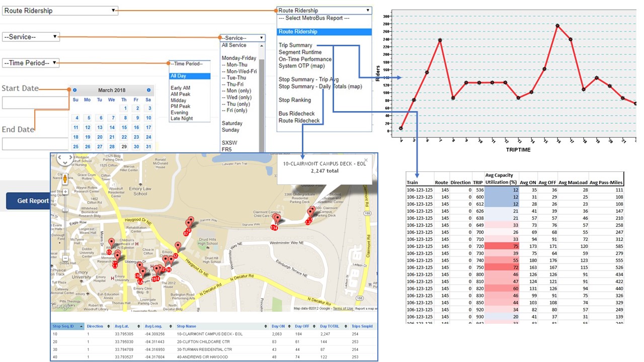The width and height of the screenshot is (644, 362).
Task: Click the map zoom slider handle
Action: click(x=65, y=211)
